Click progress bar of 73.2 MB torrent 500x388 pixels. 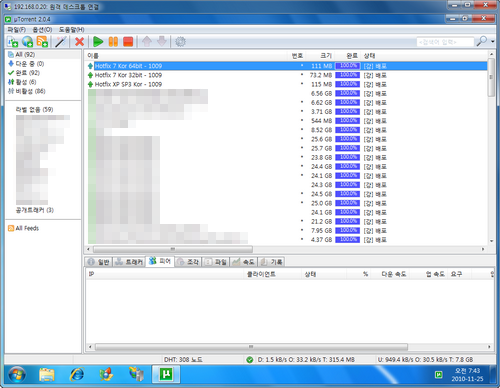(x=348, y=75)
